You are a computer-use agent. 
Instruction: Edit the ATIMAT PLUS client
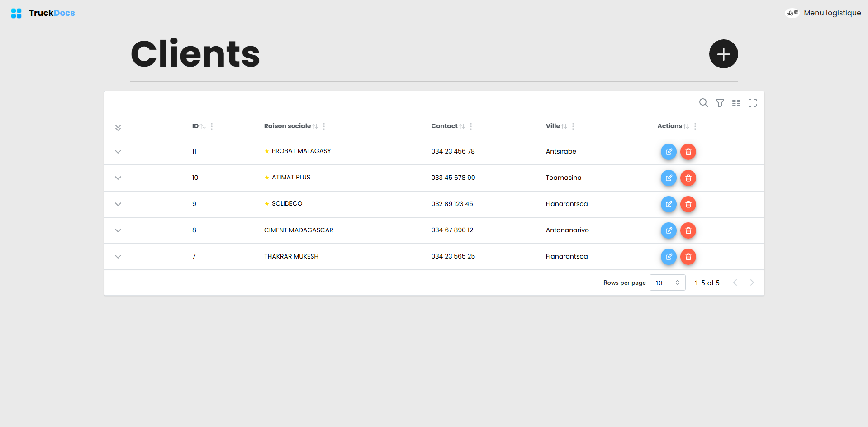[669, 178]
